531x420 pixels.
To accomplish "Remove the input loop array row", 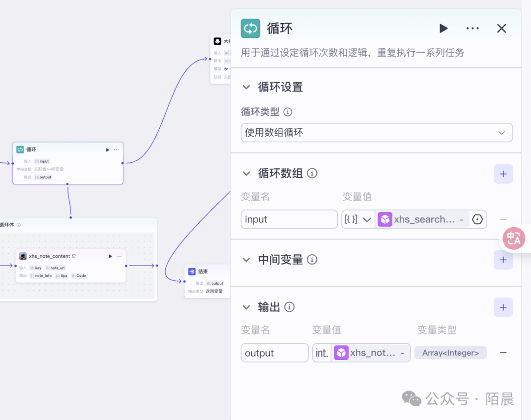I will [x=503, y=219].
